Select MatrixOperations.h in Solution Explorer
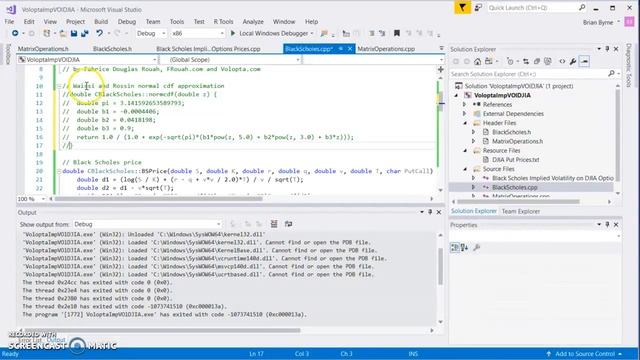Screen dimensions: 640x360 518,142
